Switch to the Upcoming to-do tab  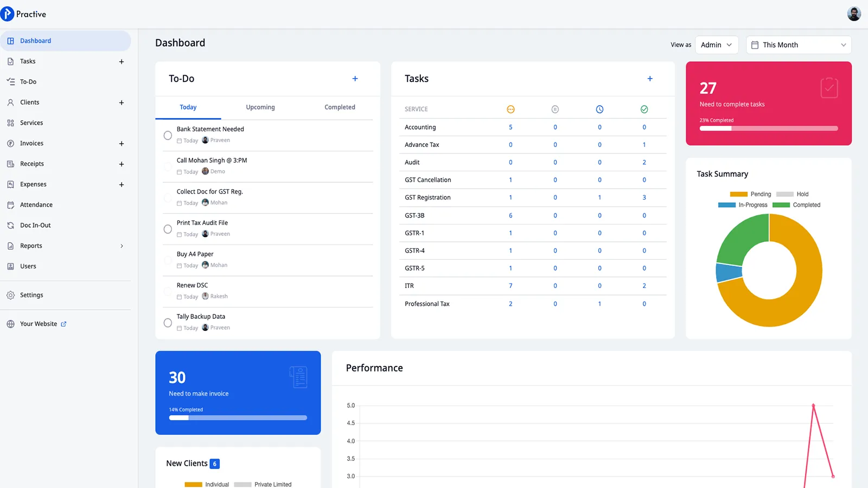[x=260, y=107]
